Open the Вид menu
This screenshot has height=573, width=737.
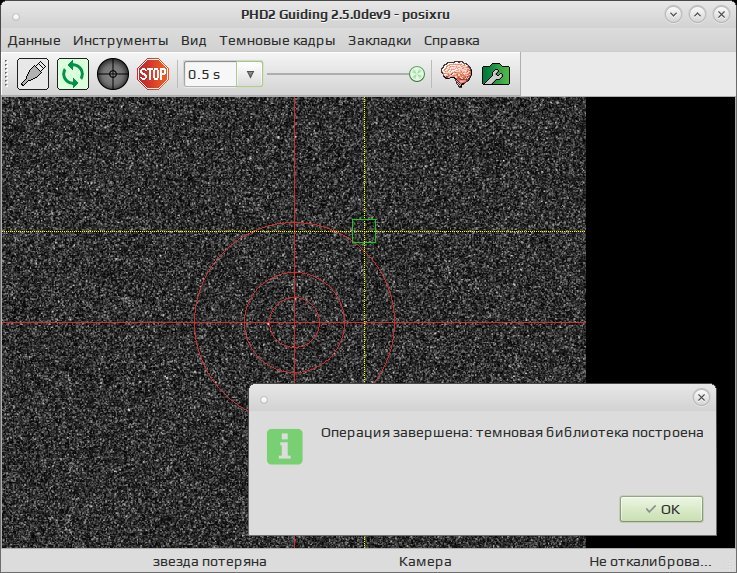pos(194,40)
